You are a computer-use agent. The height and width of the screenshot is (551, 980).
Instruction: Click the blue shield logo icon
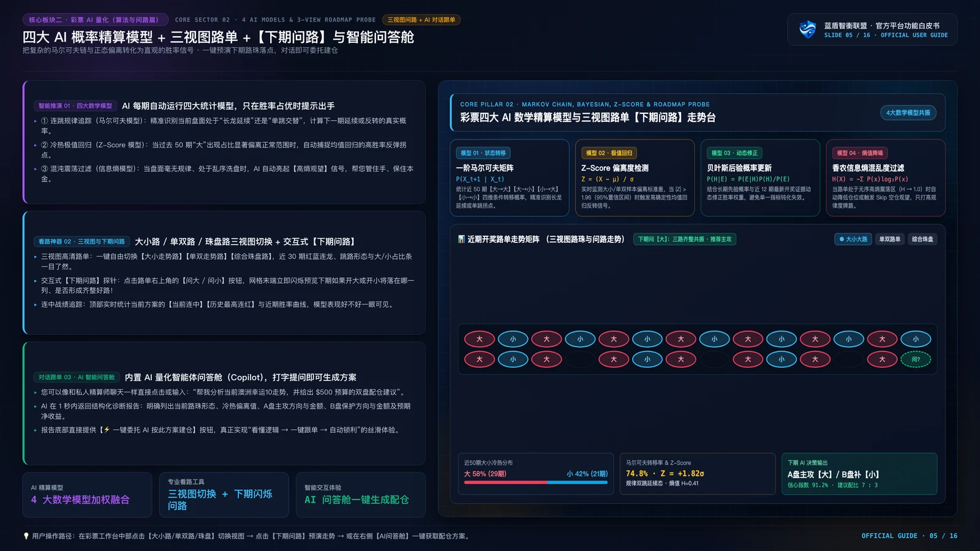point(808,29)
